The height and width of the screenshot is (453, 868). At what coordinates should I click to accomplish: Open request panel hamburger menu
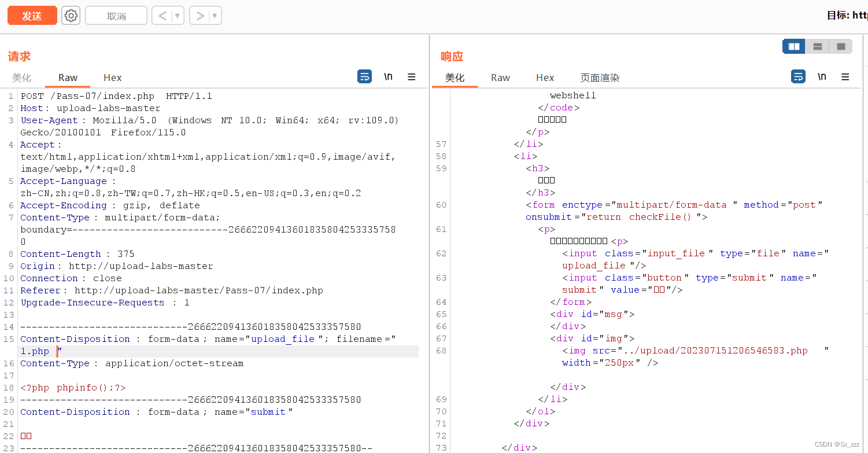point(412,76)
